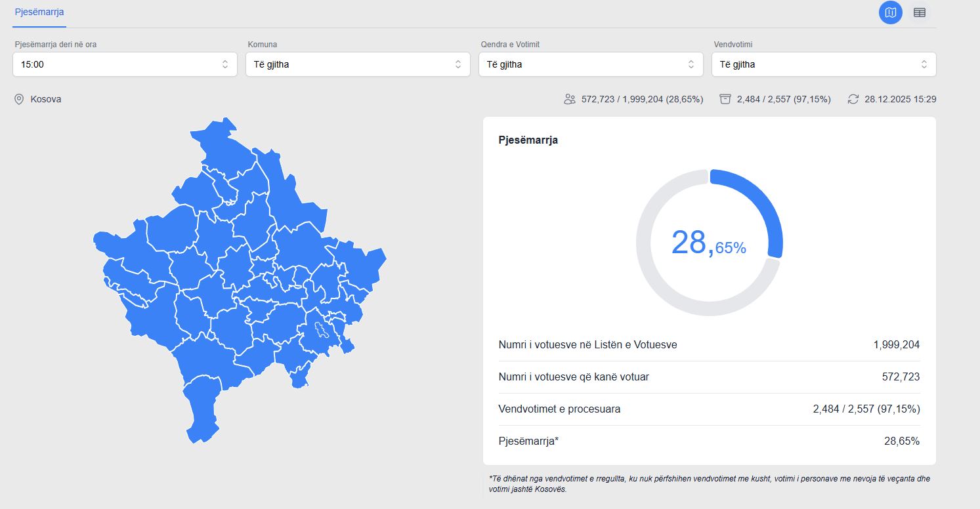Expand the Pjesëmarrja deri në ora dropdown
The image size is (980, 509).
point(125,64)
